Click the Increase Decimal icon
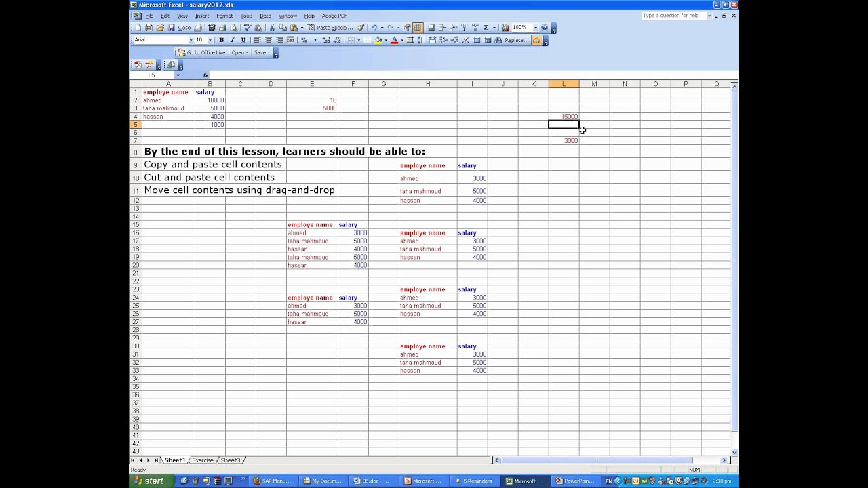868x488 pixels. [x=326, y=40]
